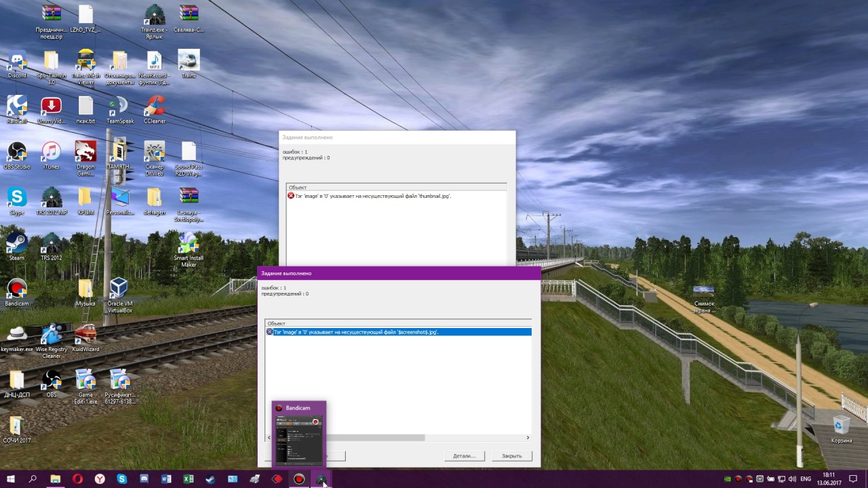Select the Праздничн... поезд.zip archive
This screenshot has width=868, height=488.
coord(52,22)
